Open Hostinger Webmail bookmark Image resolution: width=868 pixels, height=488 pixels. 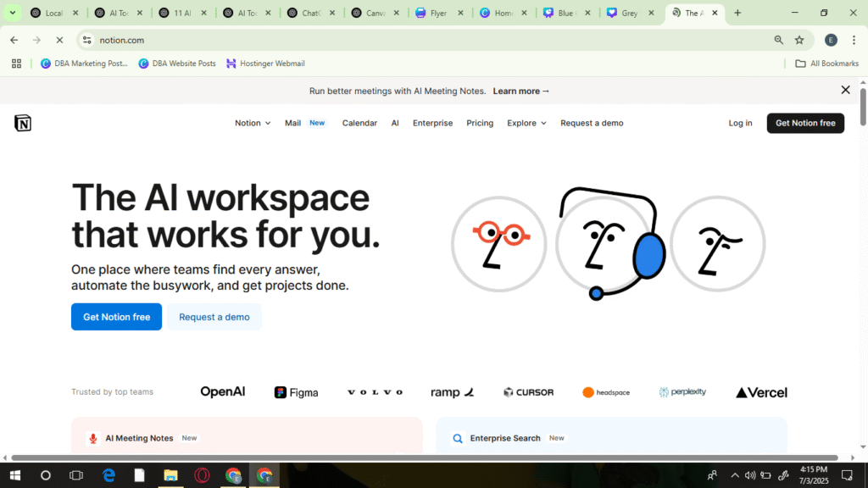tap(265, 64)
